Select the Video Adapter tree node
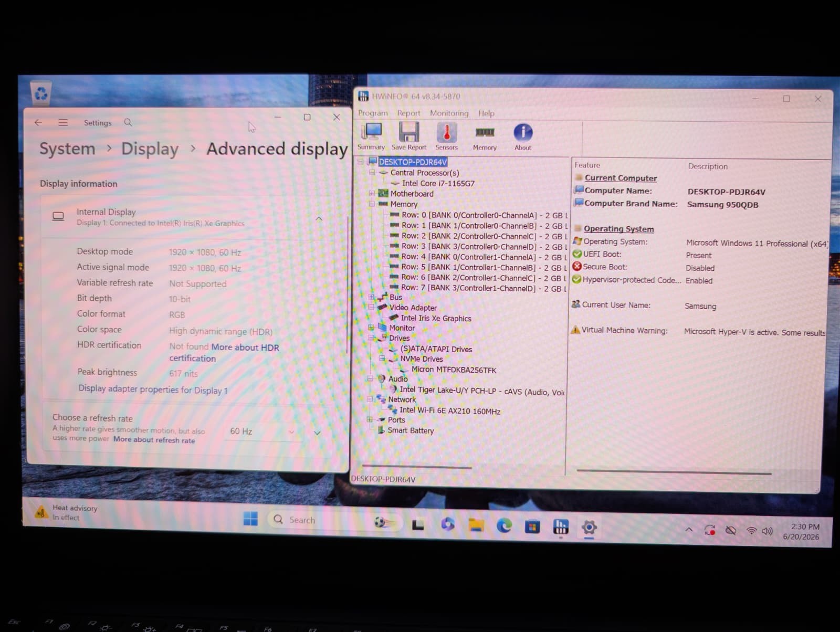840x632 pixels. click(413, 308)
